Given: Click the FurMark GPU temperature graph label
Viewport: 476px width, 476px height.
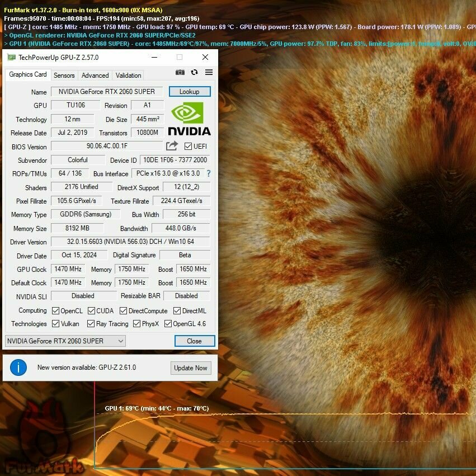Looking at the screenshot, I should click(x=157, y=408).
